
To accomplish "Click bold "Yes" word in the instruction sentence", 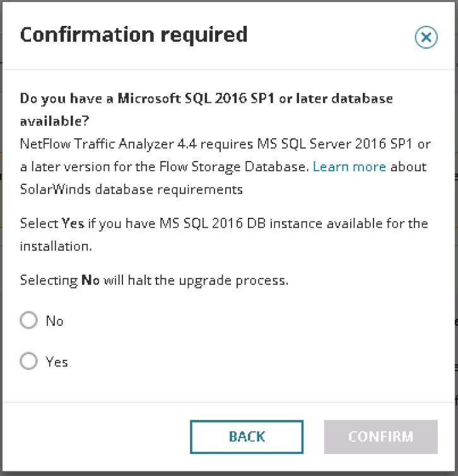I will coord(73,223).
